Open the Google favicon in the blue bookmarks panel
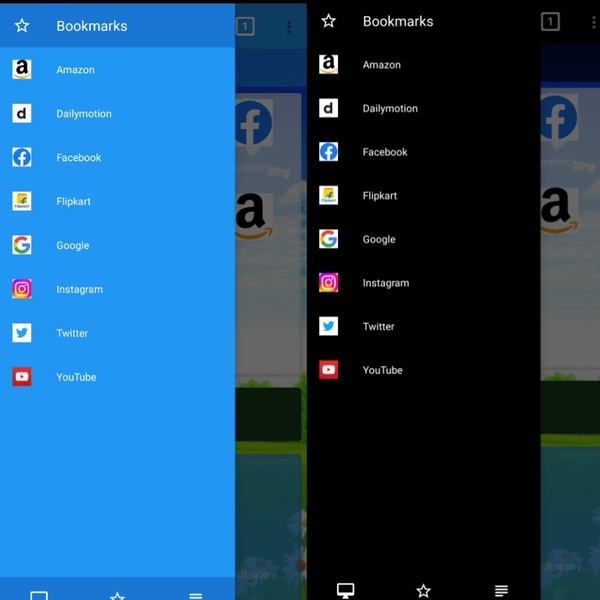 pos(22,245)
